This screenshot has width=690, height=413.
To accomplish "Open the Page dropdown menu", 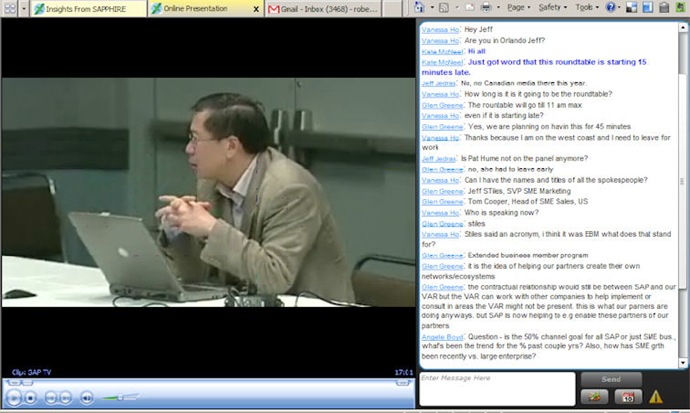I will [x=519, y=7].
